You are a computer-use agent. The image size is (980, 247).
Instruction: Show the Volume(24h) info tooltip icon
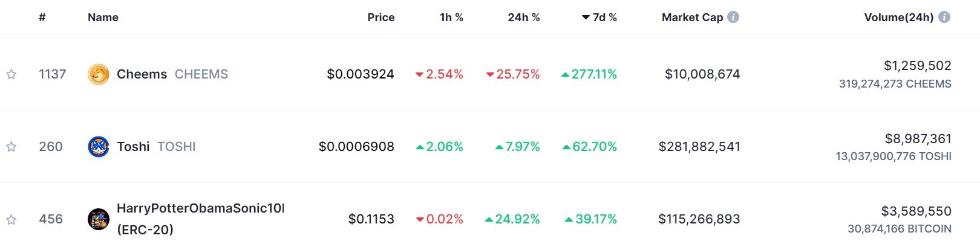(x=944, y=17)
